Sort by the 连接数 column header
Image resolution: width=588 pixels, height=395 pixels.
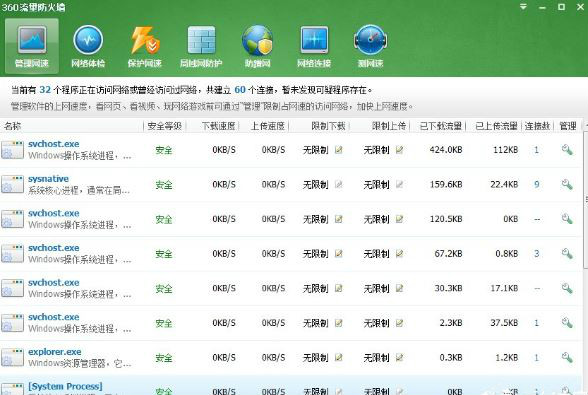coord(537,126)
